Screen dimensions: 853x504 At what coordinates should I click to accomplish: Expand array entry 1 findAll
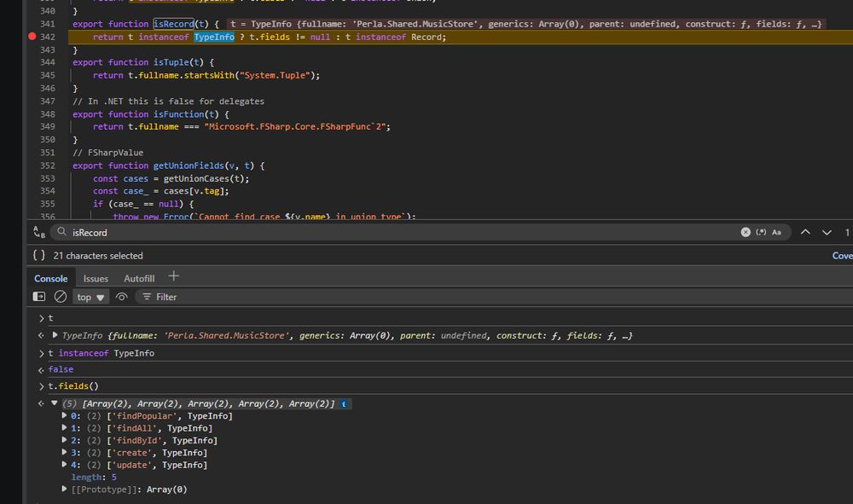pyautogui.click(x=64, y=428)
